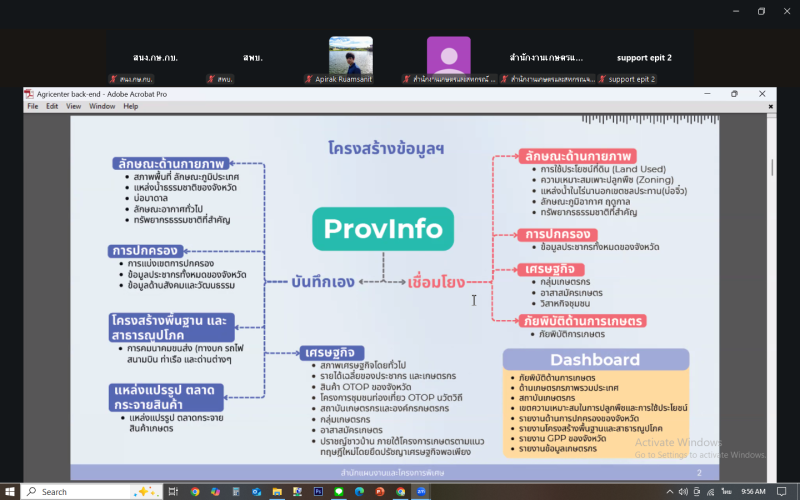Click the Windows Start button
The width and height of the screenshot is (800, 500).
tap(10, 491)
